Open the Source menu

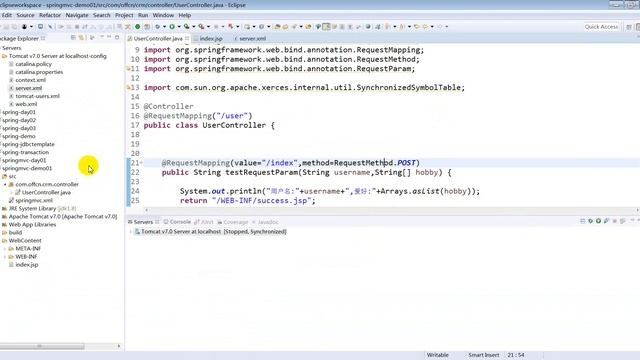click(25, 15)
